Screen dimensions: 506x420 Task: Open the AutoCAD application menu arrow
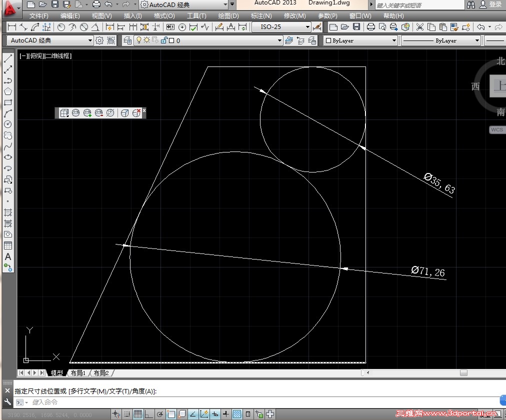pyautogui.click(x=18, y=7)
